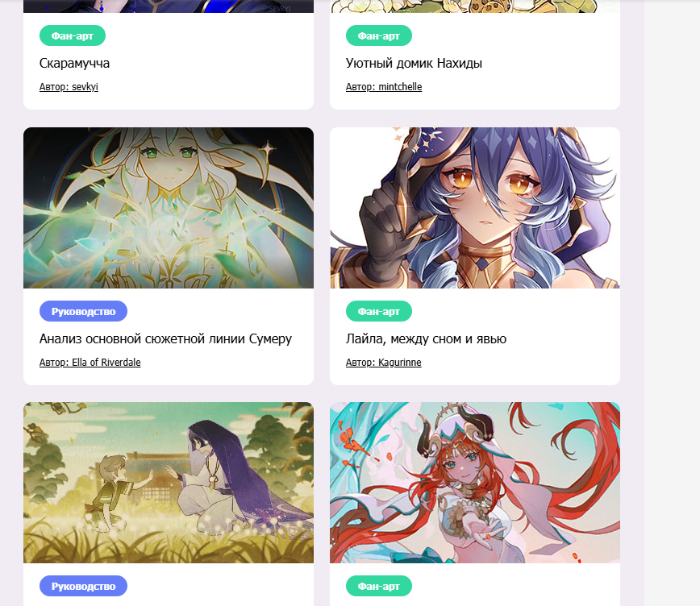
Task: Open the cropped Scaramouche image at top
Action: pos(169,6)
